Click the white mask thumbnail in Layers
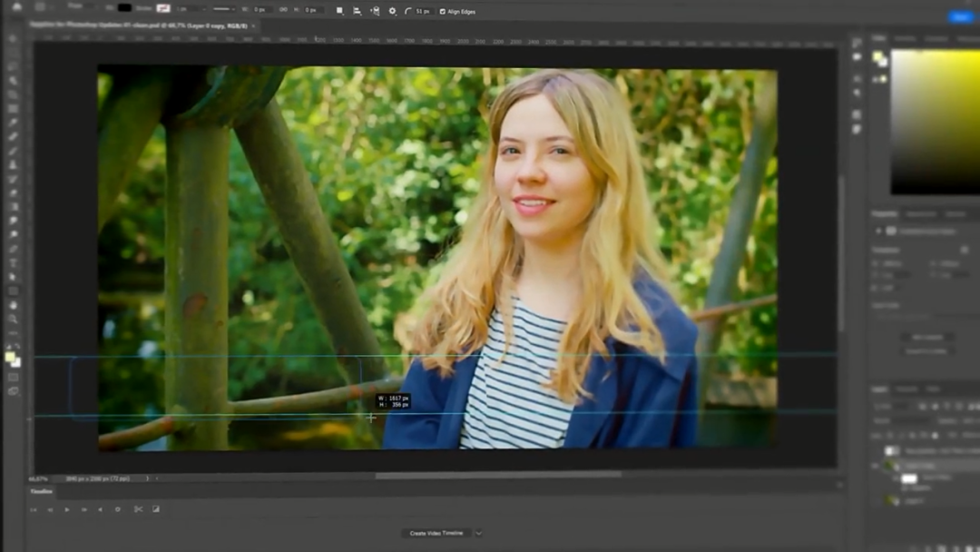Image resolution: width=980 pixels, height=552 pixels. click(x=909, y=478)
